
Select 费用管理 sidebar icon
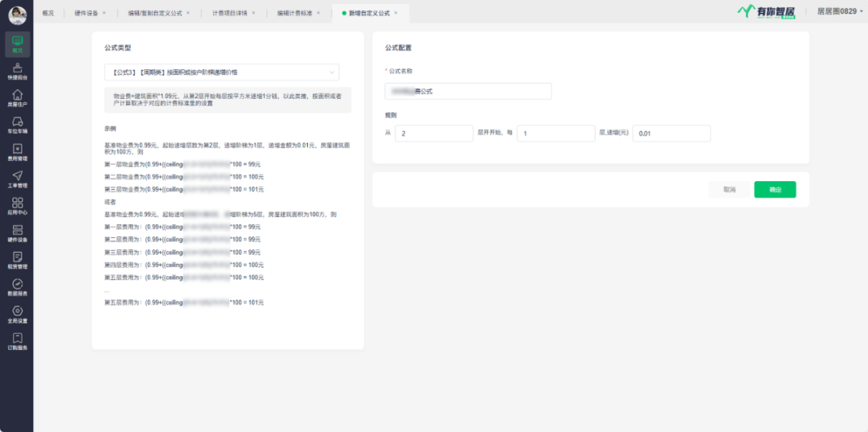(x=17, y=152)
